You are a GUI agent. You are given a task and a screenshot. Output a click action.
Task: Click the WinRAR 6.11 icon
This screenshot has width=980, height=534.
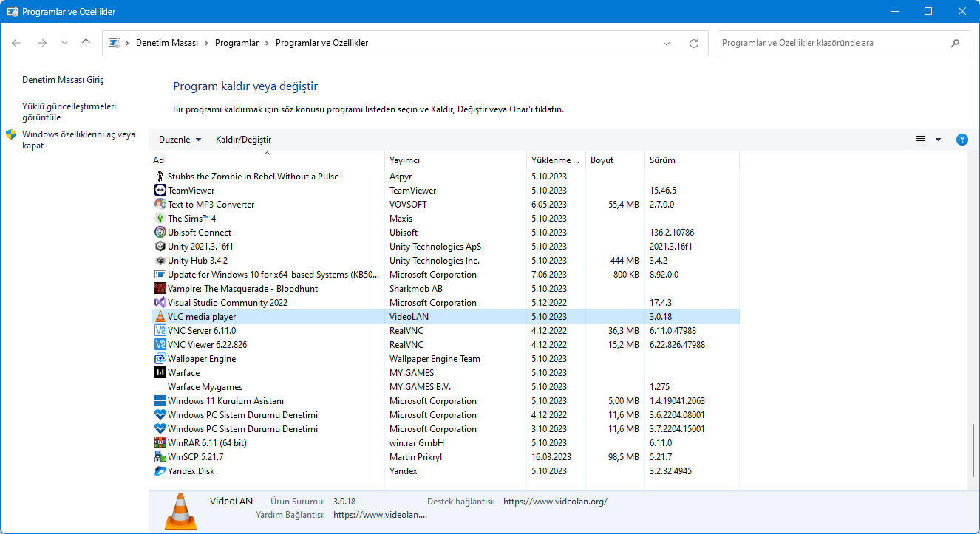tap(160, 443)
